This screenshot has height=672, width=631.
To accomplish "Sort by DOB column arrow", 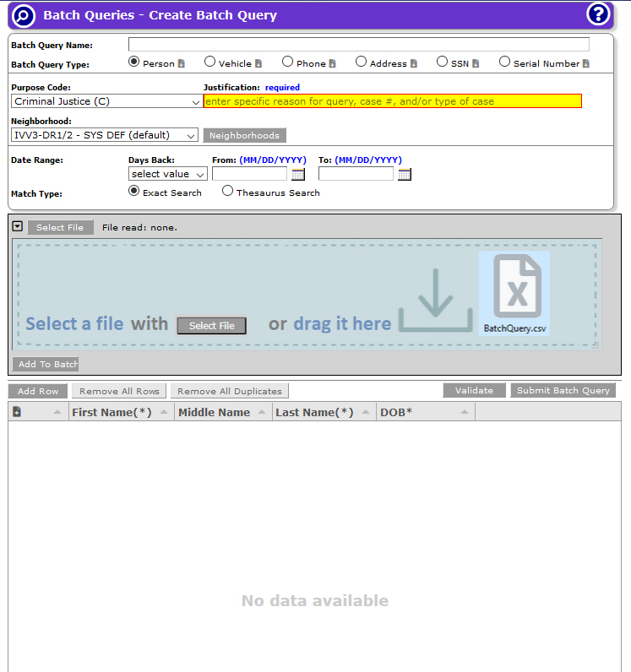I will (464, 412).
